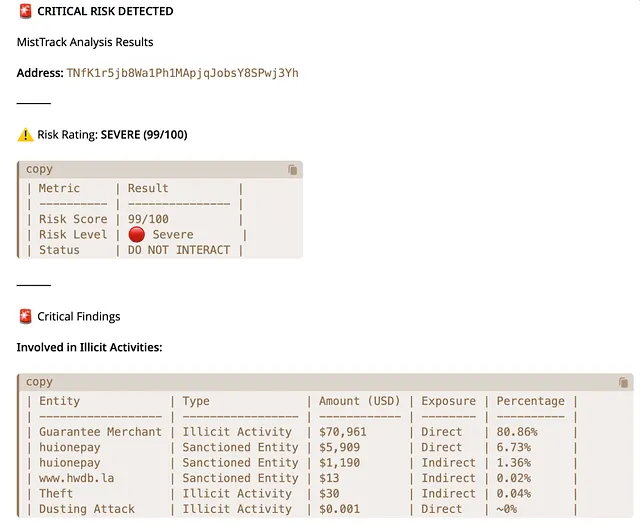Click the warning triangle beside Risk Rating

(26, 134)
